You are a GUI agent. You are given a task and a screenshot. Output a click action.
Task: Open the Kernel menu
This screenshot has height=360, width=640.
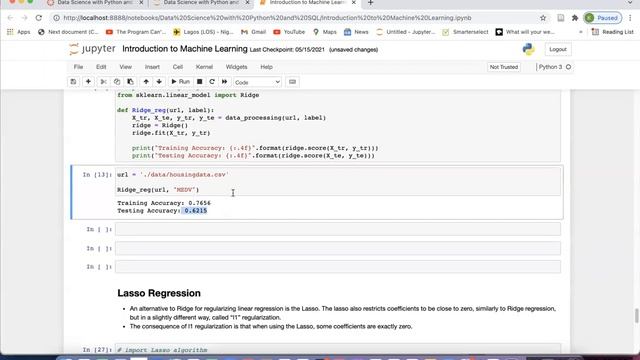point(204,67)
